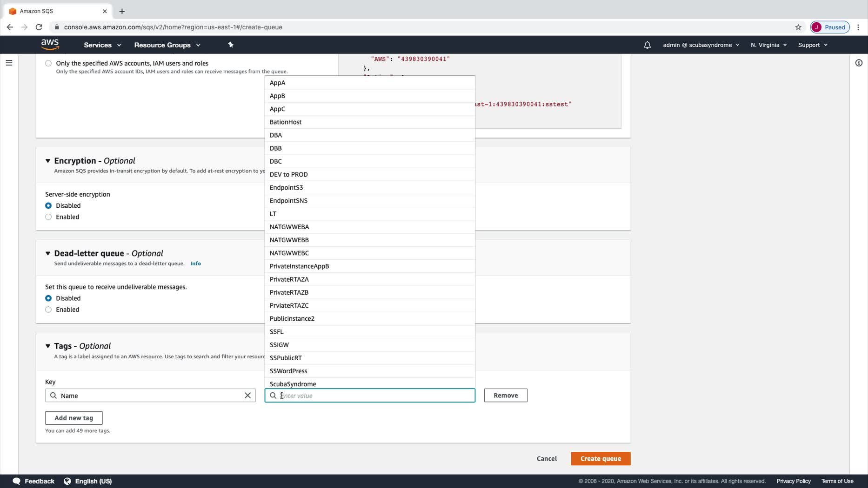
Task: Choose SSIGW tag value
Action: point(370,345)
